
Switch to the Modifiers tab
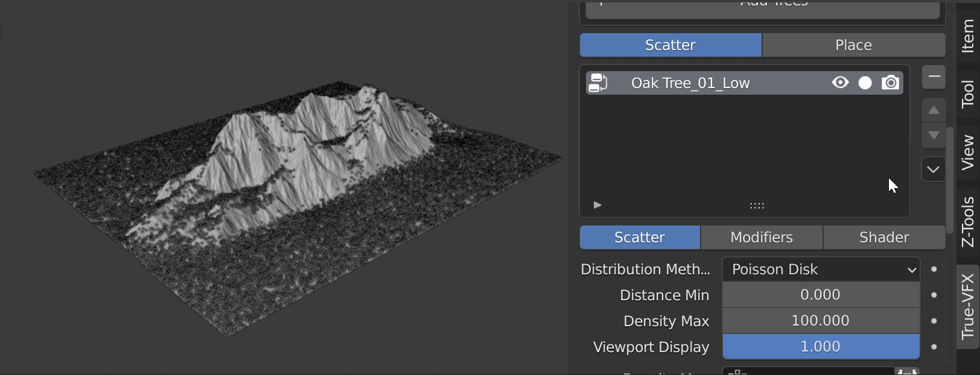point(762,238)
